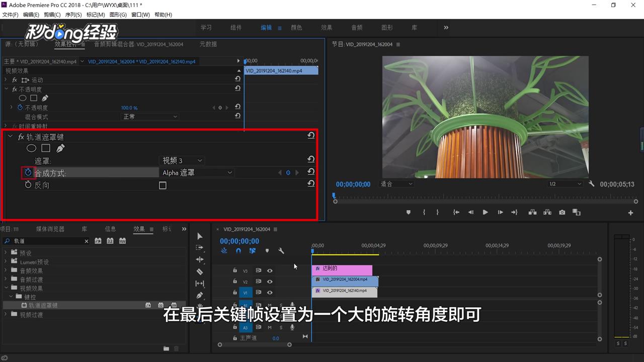
Task: Expand the 视频过渡 folder
Action: coord(6,314)
